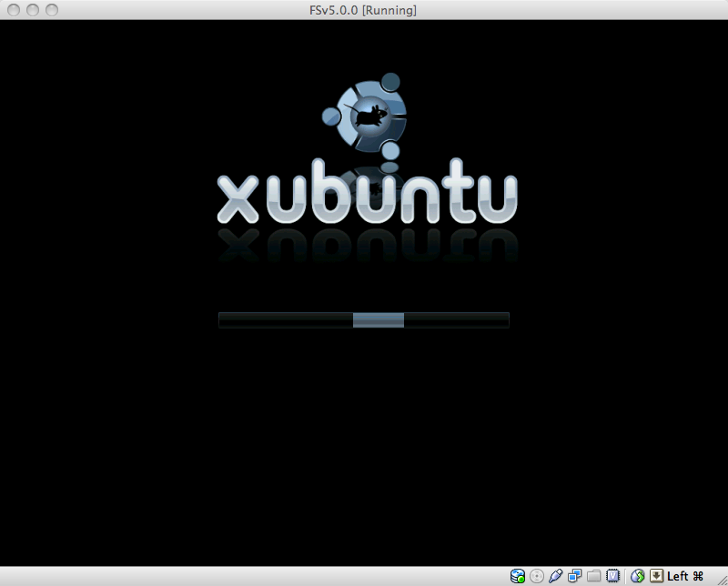Click the optical CD/DVD drive status icon
This screenshot has height=586, width=728.
tap(537, 576)
